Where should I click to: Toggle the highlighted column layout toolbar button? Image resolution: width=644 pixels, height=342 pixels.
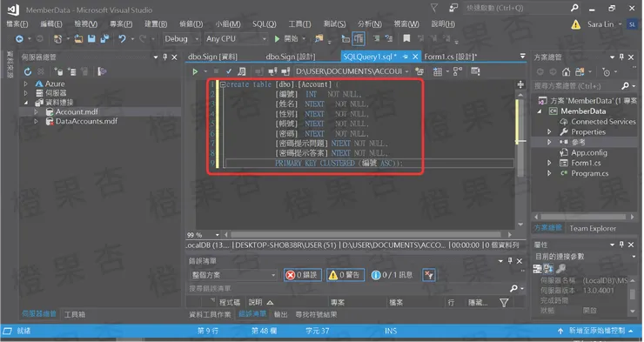pos(359,39)
